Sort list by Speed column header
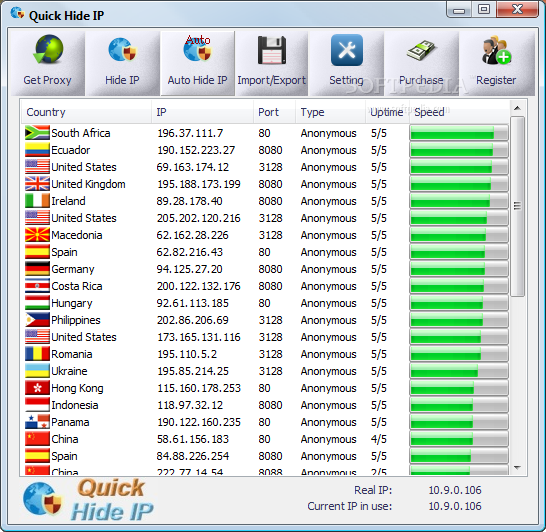The width and height of the screenshot is (546, 532). click(x=459, y=112)
